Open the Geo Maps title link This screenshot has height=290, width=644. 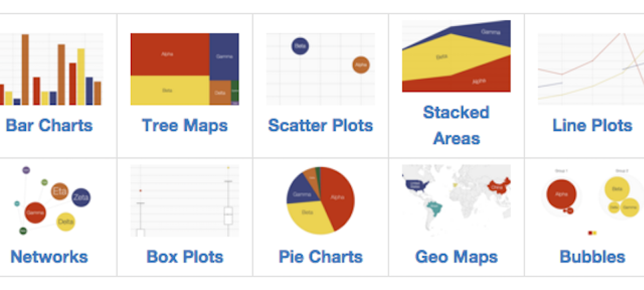point(456,257)
